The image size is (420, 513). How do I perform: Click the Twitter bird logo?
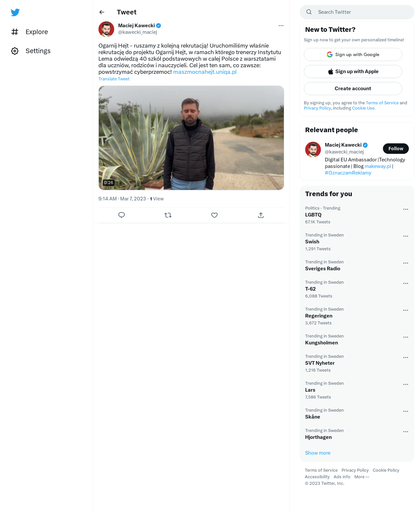(15, 12)
